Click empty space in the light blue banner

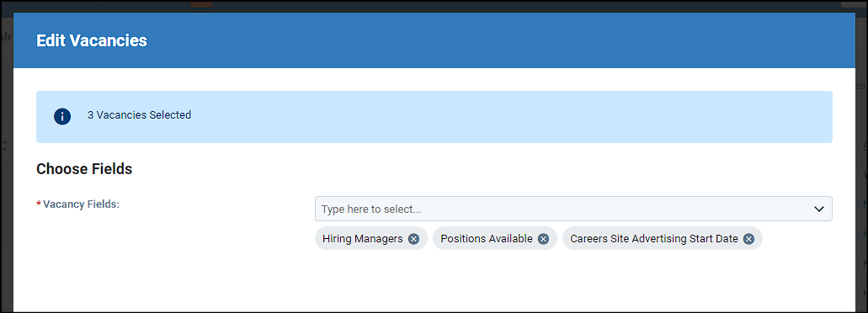tap(498, 117)
